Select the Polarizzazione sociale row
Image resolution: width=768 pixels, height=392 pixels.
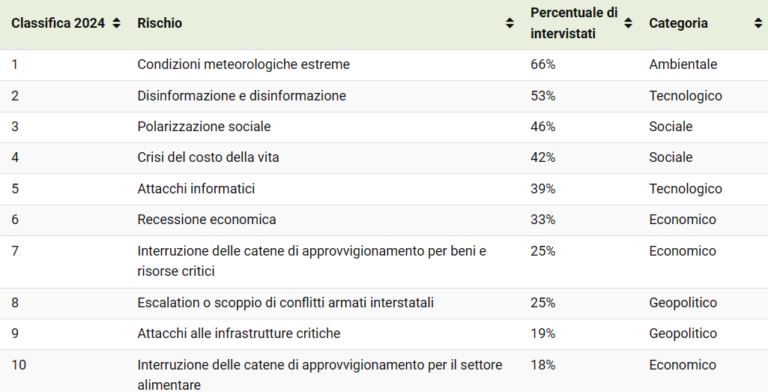pyautogui.click(x=384, y=127)
